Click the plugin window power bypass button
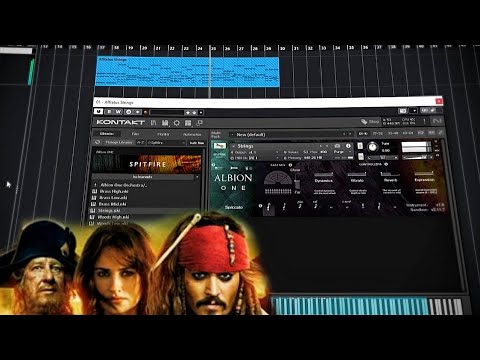This screenshot has width=480, height=360. click(x=99, y=111)
